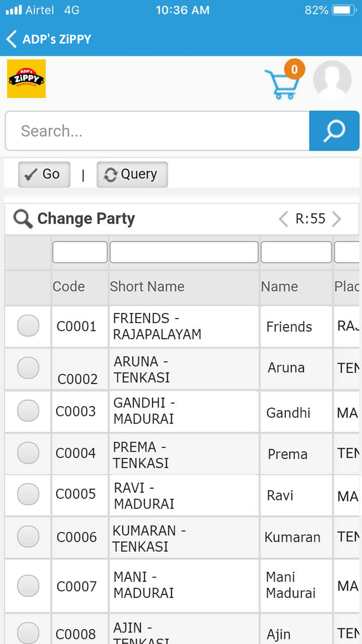Viewport: 362px width, 644px height.
Task: Open the user profile avatar
Action: coord(332,80)
